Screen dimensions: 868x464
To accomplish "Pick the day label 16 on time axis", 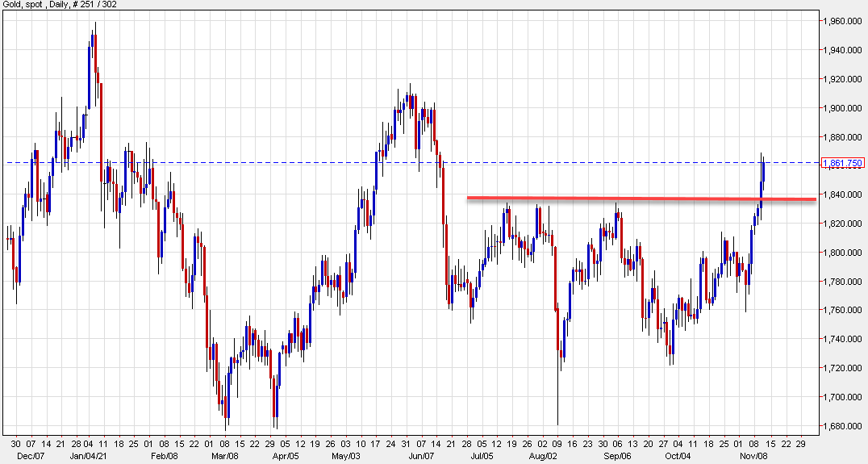I will pos(572,444).
